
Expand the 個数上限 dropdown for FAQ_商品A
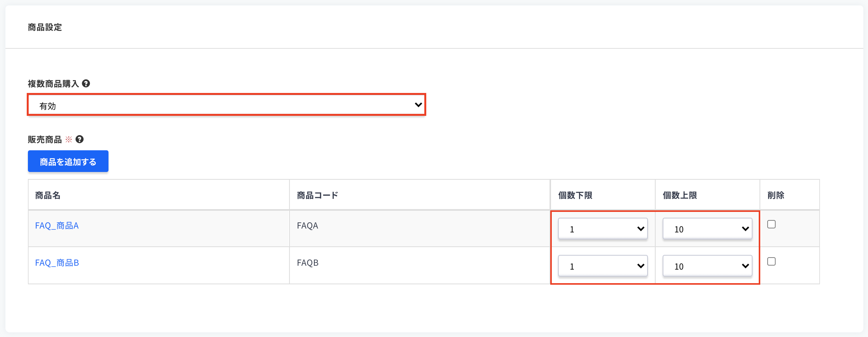click(707, 229)
